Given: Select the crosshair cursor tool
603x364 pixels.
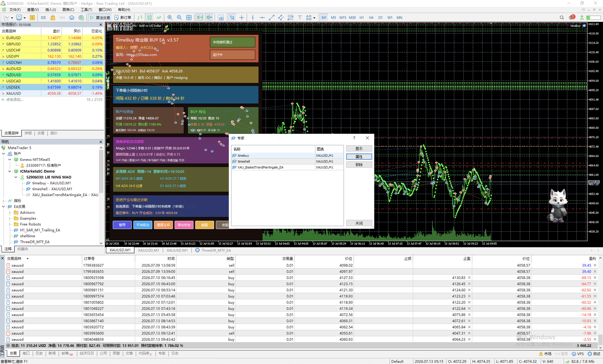Looking at the screenshot, I should (x=242, y=18).
